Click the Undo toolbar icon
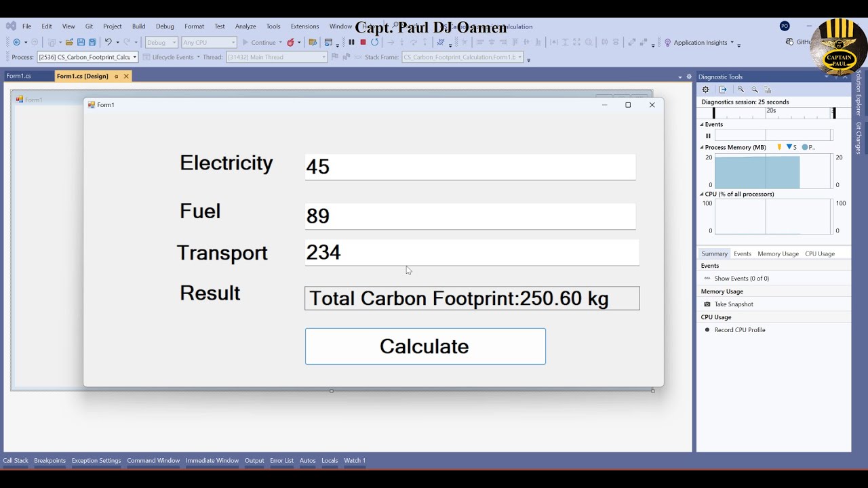The width and height of the screenshot is (868, 488). click(108, 42)
